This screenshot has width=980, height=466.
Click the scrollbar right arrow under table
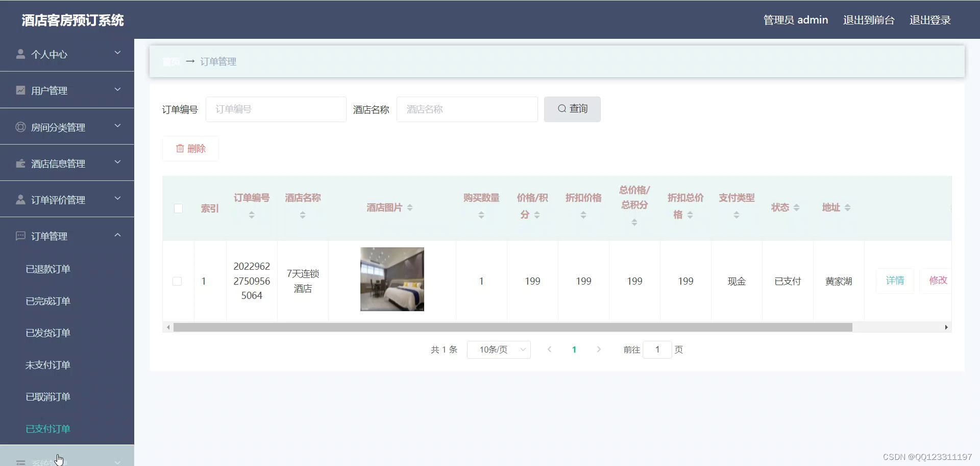[x=946, y=327]
